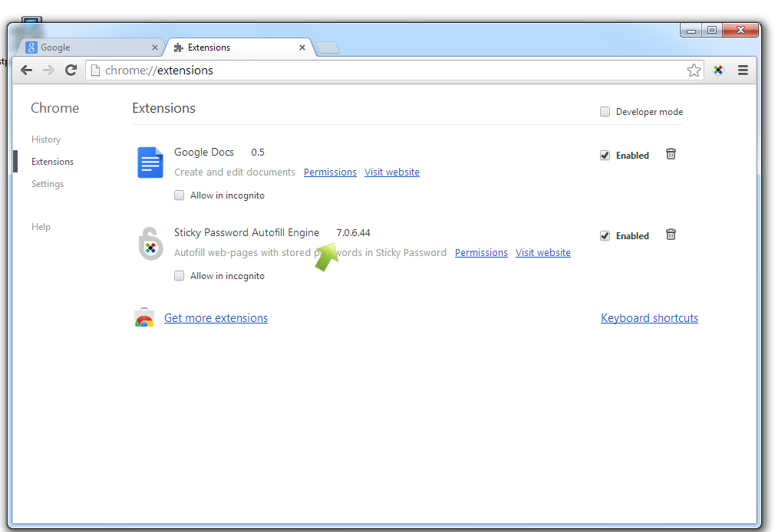Allow Google Docs in incognito
This screenshot has width=778, height=532.
[179, 195]
